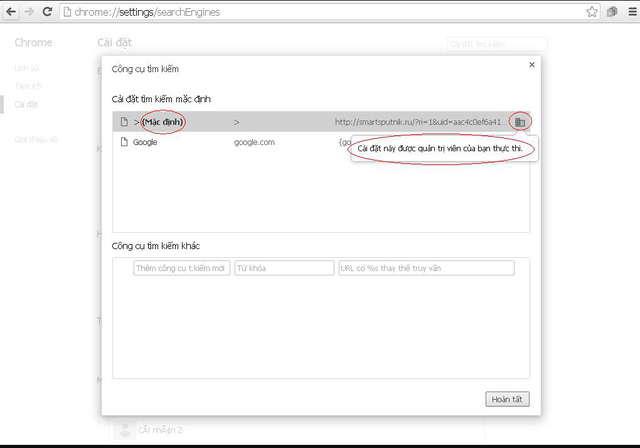Open the Chrome hamburger menu
640x448 pixels.
pos(626,12)
